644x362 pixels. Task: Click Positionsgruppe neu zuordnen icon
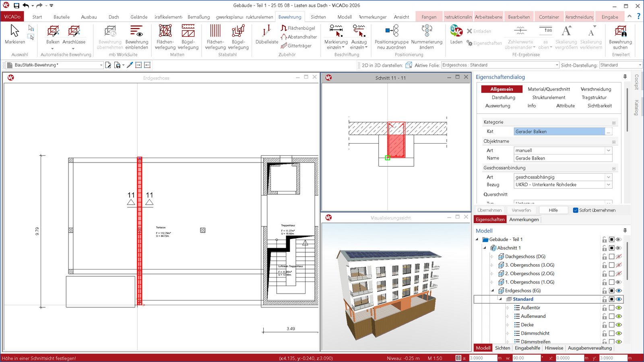(391, 31)
